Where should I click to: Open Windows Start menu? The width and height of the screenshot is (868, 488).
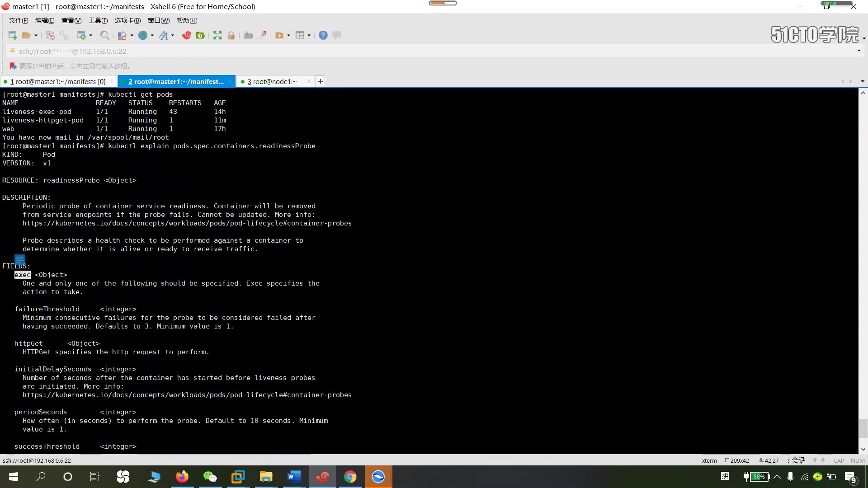[x=14, y=477]
